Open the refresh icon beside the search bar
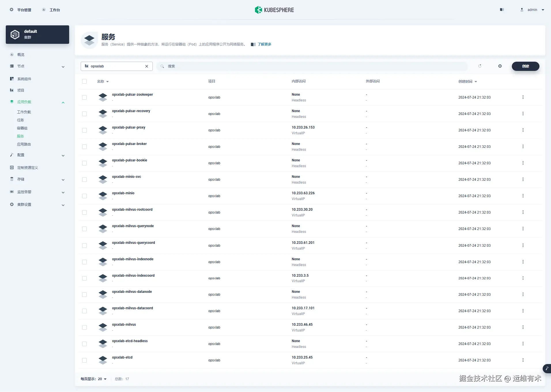Viewport: 551px width, 392px height. pyautogui.click(x=480, y=66)
